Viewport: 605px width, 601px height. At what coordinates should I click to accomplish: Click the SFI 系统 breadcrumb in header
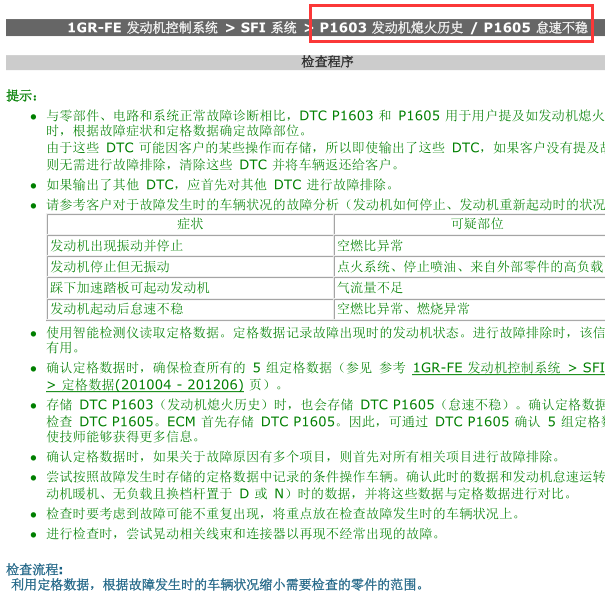coord(268,27)
